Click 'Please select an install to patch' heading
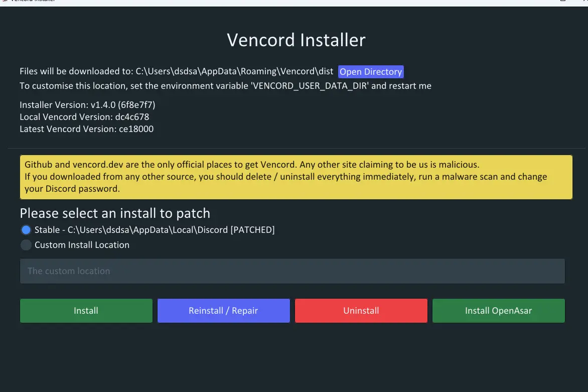Screen dimensions: 588x392 click(115, 213)
